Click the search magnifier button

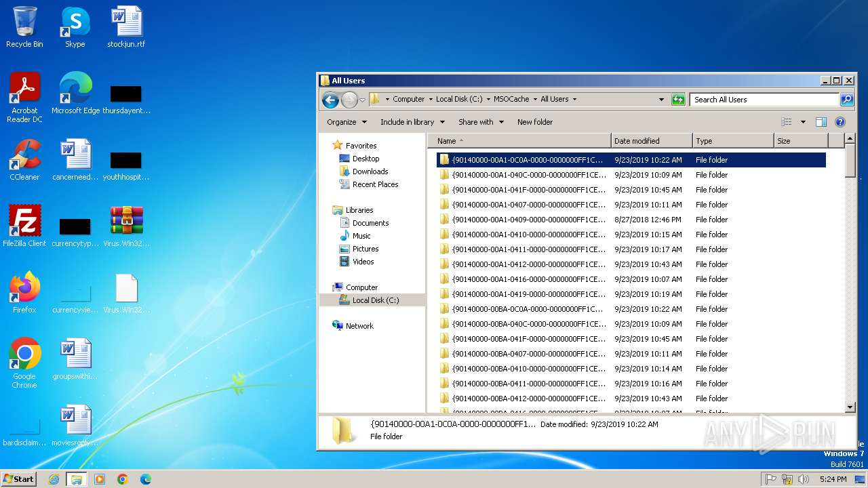847,100
